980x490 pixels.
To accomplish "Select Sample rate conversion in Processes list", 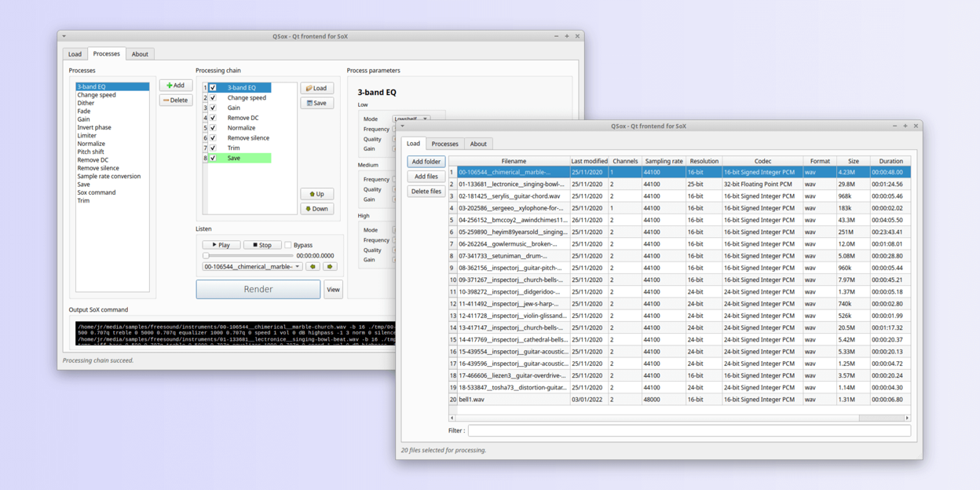I will [112, 176].
